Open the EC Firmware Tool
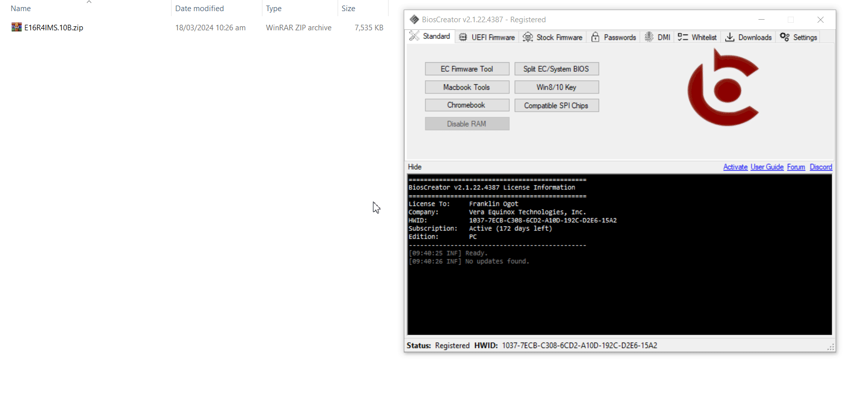 (x=467, y=69)
